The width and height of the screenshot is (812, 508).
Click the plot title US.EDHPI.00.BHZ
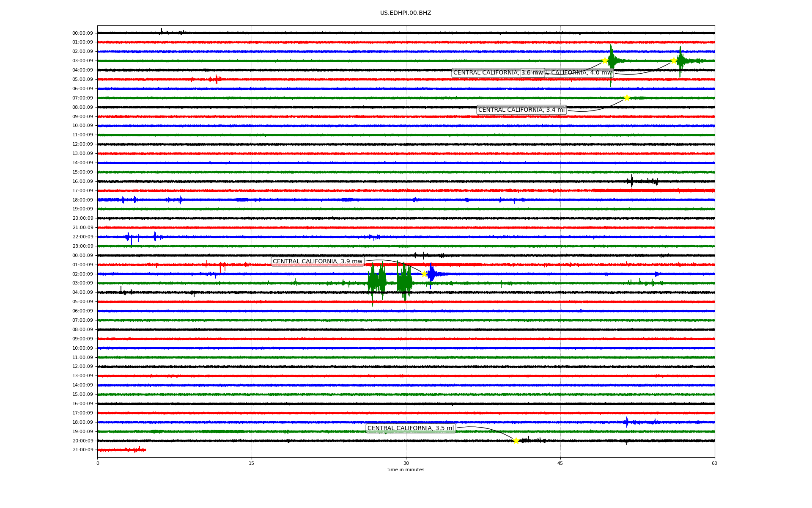(x=405, y=13)
